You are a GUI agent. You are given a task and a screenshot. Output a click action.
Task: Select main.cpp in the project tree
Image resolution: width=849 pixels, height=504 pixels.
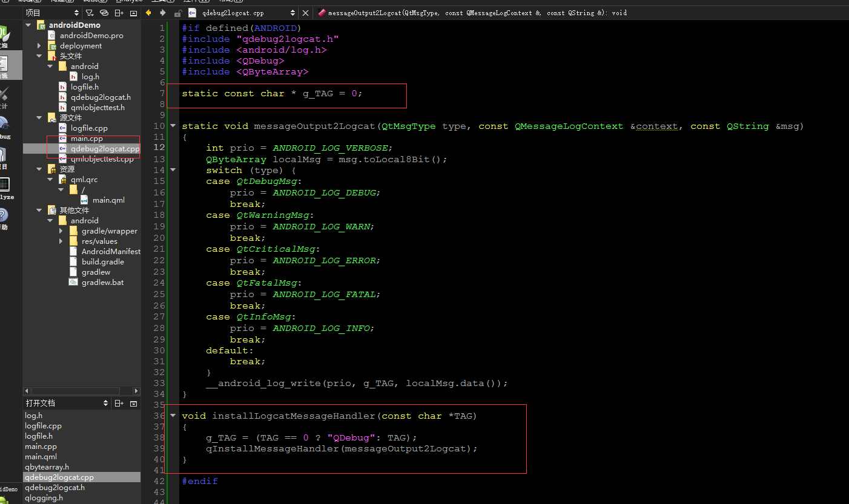coord(87,138)
